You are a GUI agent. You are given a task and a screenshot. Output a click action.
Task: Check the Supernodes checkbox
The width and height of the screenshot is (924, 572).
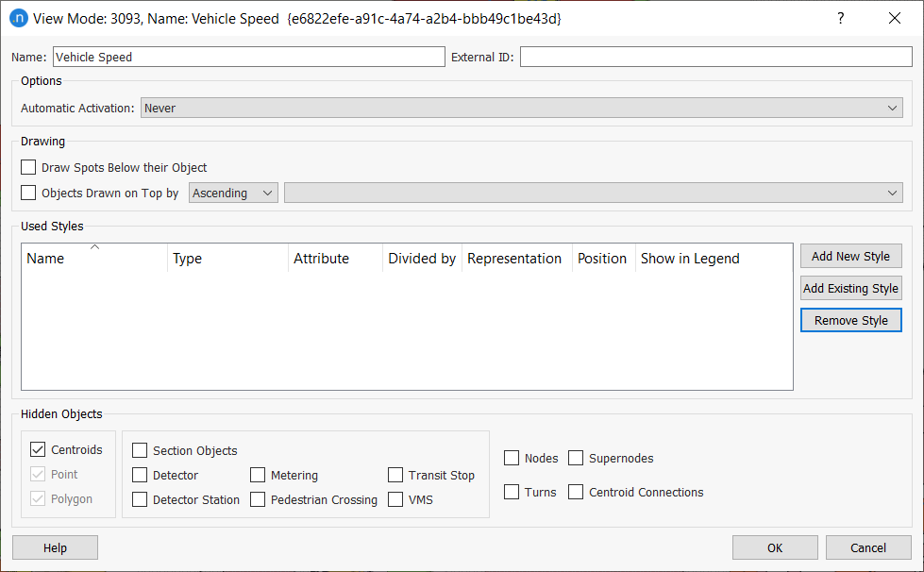point(576,459)
